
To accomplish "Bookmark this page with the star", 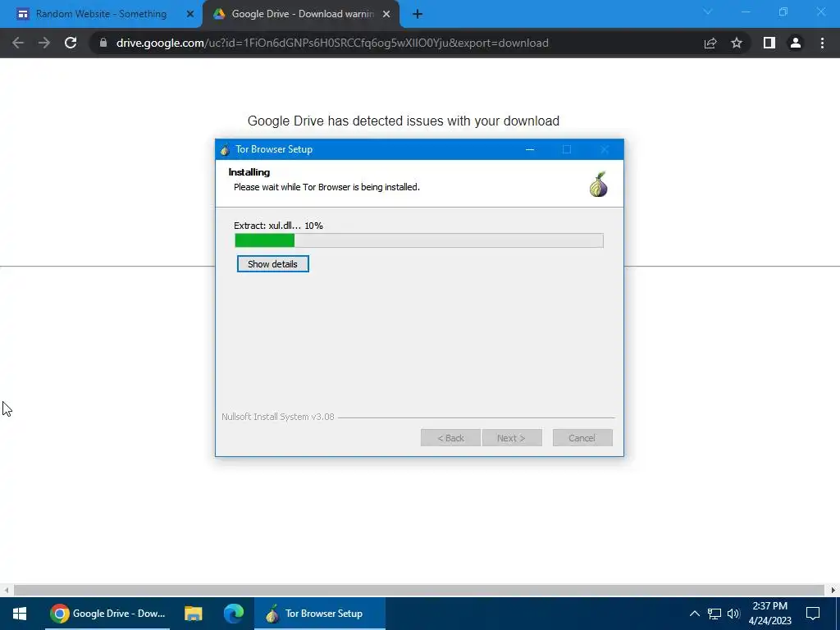I will tap(737, 43).
